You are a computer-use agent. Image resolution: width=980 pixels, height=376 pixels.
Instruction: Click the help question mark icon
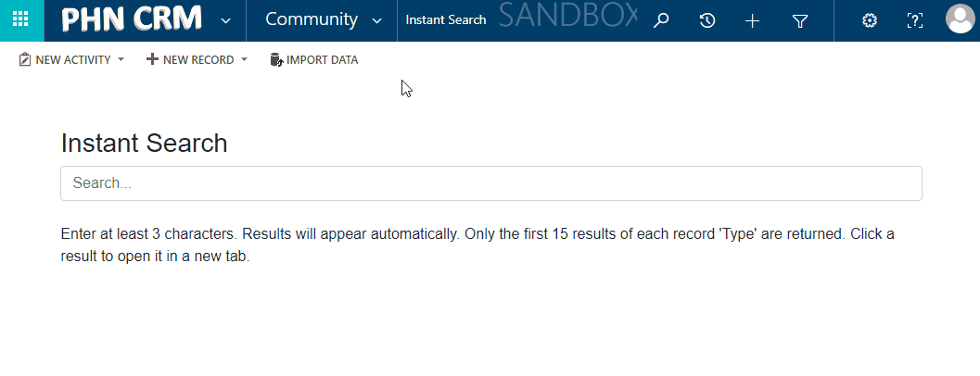(x=914, y=20)
